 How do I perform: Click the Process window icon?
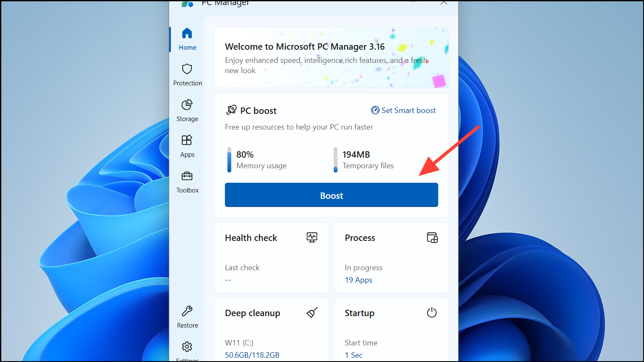tap(432, 238)
